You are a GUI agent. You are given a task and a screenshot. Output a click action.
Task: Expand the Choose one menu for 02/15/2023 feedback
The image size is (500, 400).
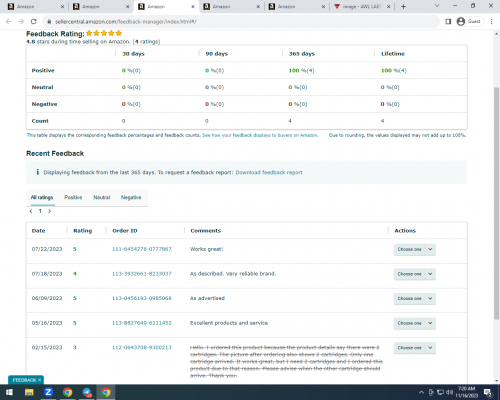[415, 348]
